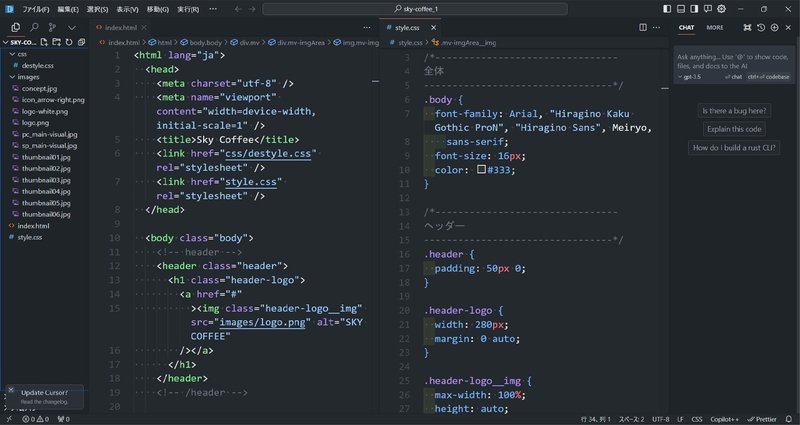Image resolution: width=800 pixels, height=425 pixels.
Task: Open errors and warnings status item
Action: [36, 419]
